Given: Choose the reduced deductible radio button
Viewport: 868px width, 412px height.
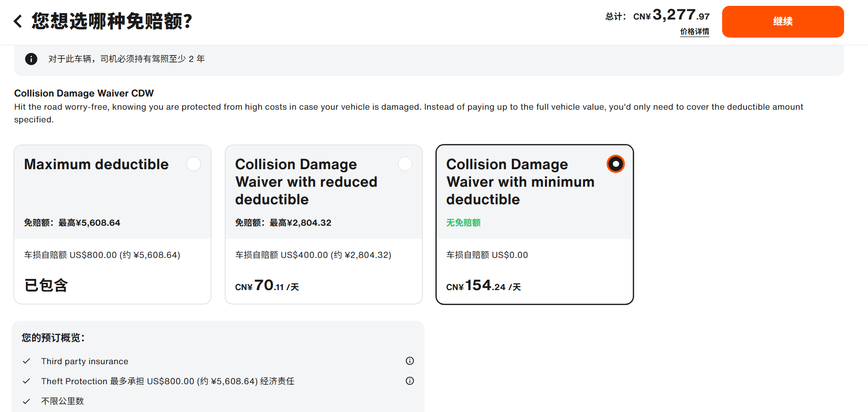Looking at the screenshot, I should point(405,164).
